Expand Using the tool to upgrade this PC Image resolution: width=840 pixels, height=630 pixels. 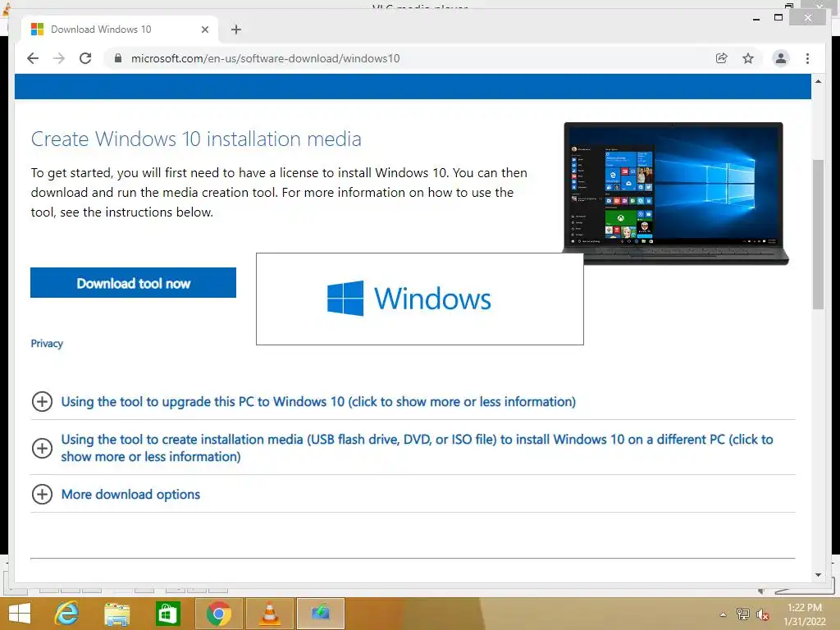pyautogui.click(x=318, y=402)
